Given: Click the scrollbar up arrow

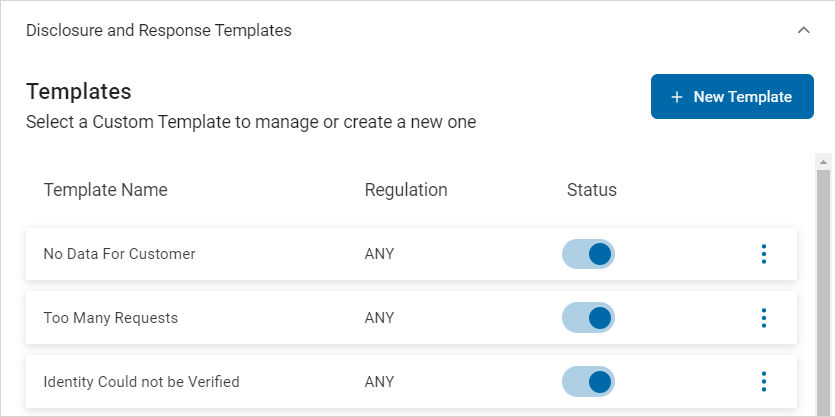Looking at the screenshot, I should [824, 162].
